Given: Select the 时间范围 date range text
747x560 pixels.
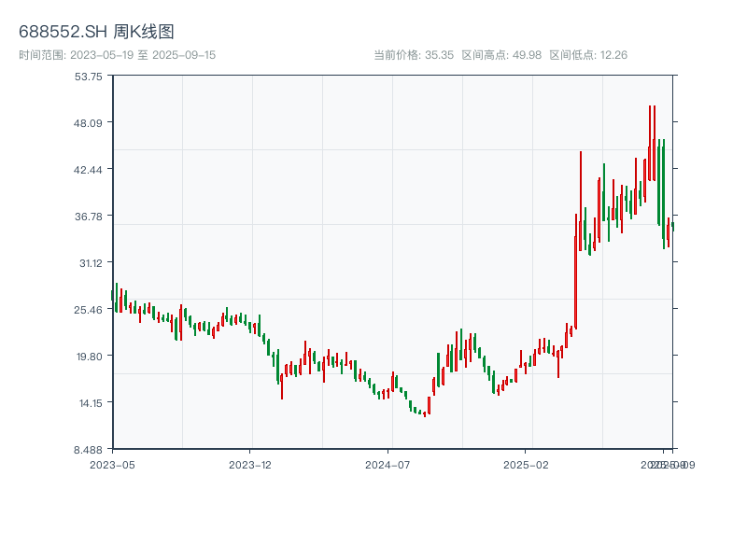Looking at the screenshot, I should (117, 55).
